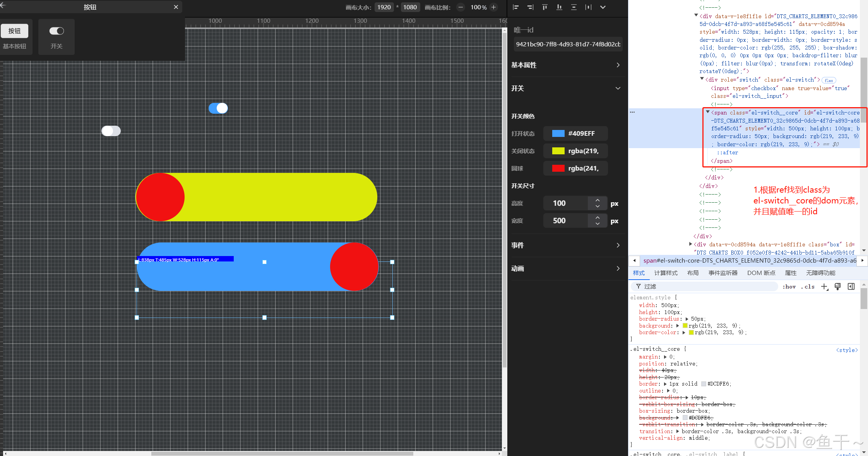Expand the alignment toolbar chevron dropdown
Image resolution: width=868 pixels, height=456 pixels.
point(603,7)
